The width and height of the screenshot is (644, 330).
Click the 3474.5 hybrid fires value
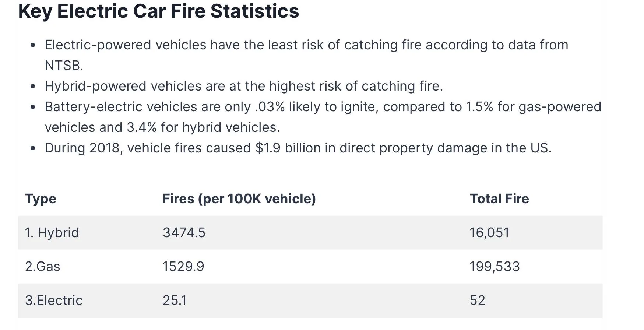[184, 233]
